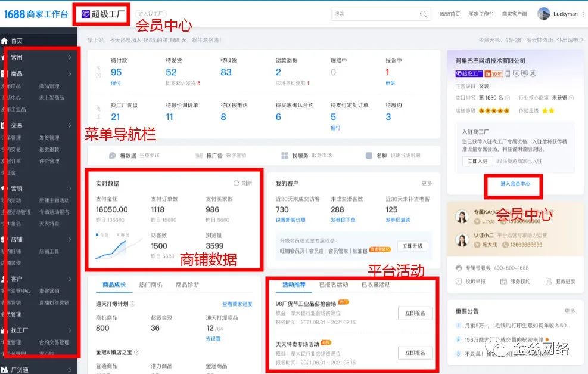Open 查看商家进度 link
588x374 pixels.
tap(237, 304)
